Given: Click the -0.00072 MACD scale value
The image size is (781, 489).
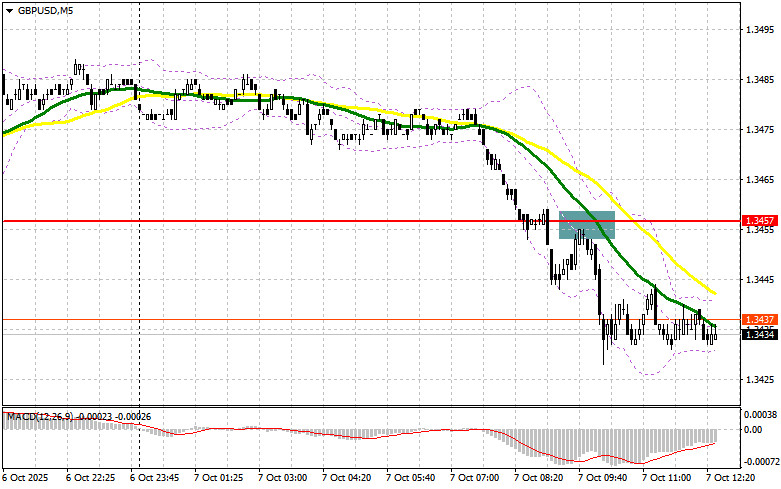Looking at the screenshot, I should [x=761, y=462].
